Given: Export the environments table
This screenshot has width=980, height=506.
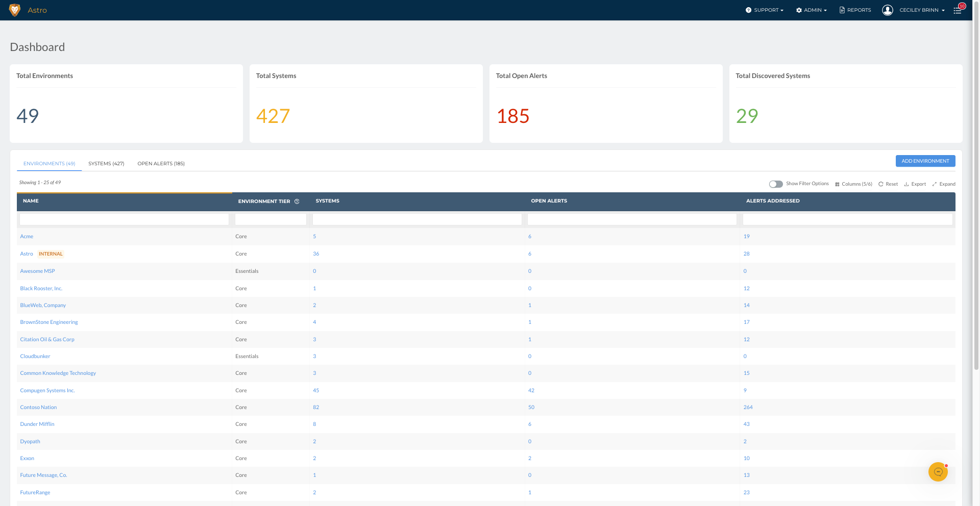Looking at the screenshot, I should [915, 184].
